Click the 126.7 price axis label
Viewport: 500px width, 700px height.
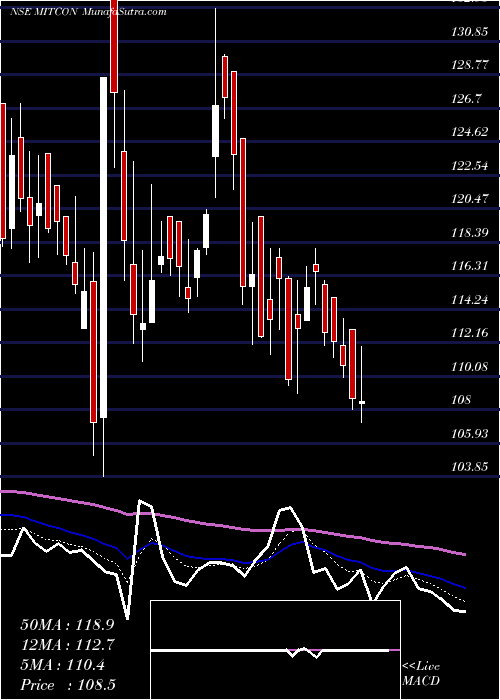point(466,99)
